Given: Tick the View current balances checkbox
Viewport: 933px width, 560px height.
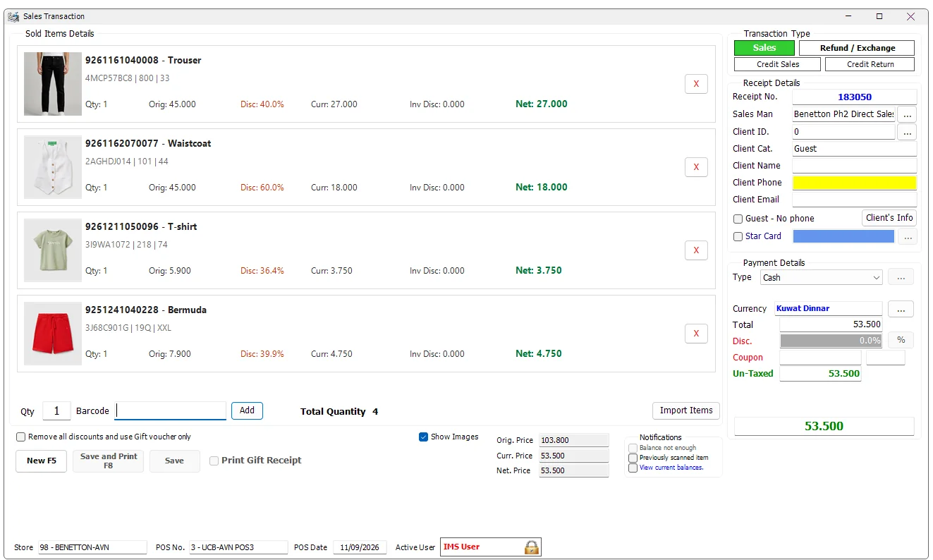Looking at the screenshot, I should pyautogui.click(x=633, y=468).
